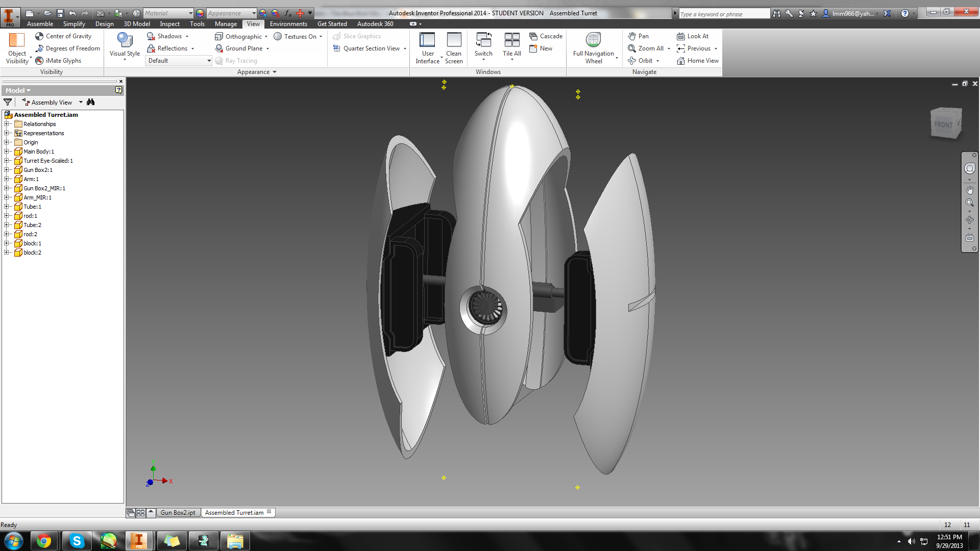Click the binoculars Find icon in browser

tap(91, 102)
